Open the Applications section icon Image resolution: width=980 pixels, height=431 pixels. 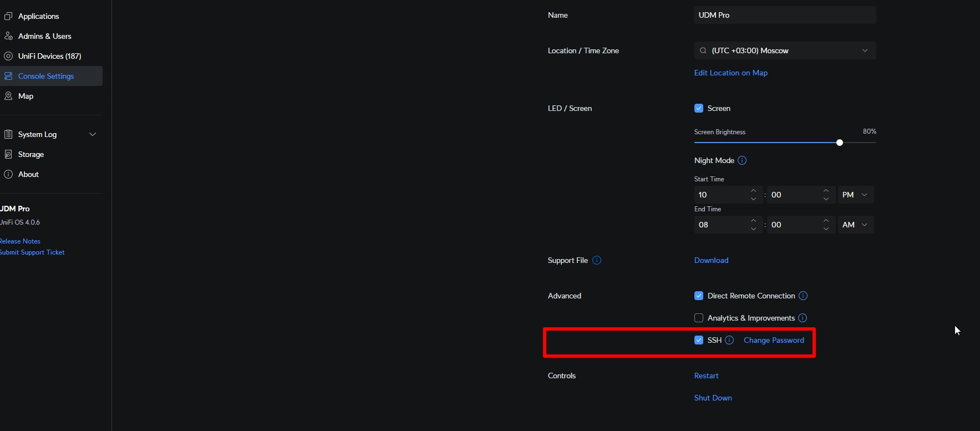coord(8,16)
